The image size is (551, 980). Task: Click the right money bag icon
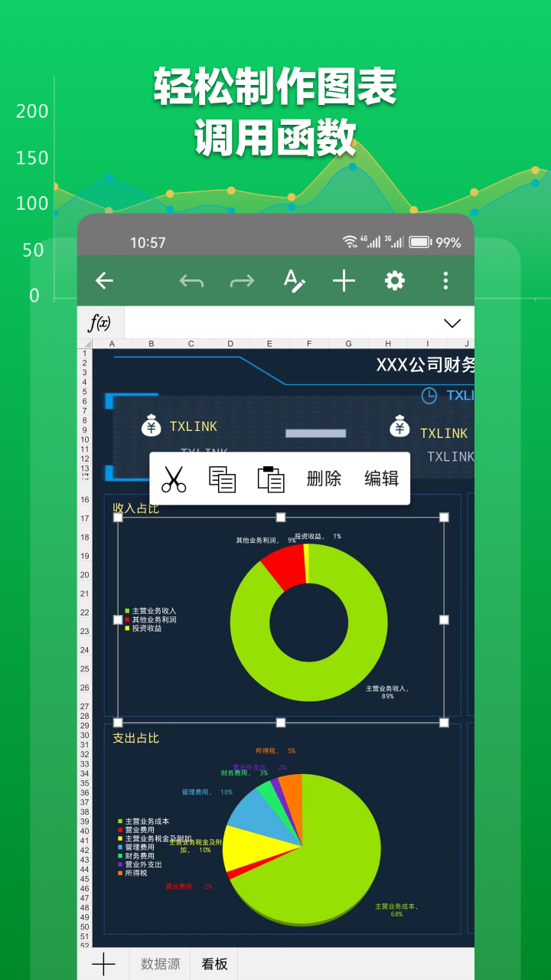399,426
